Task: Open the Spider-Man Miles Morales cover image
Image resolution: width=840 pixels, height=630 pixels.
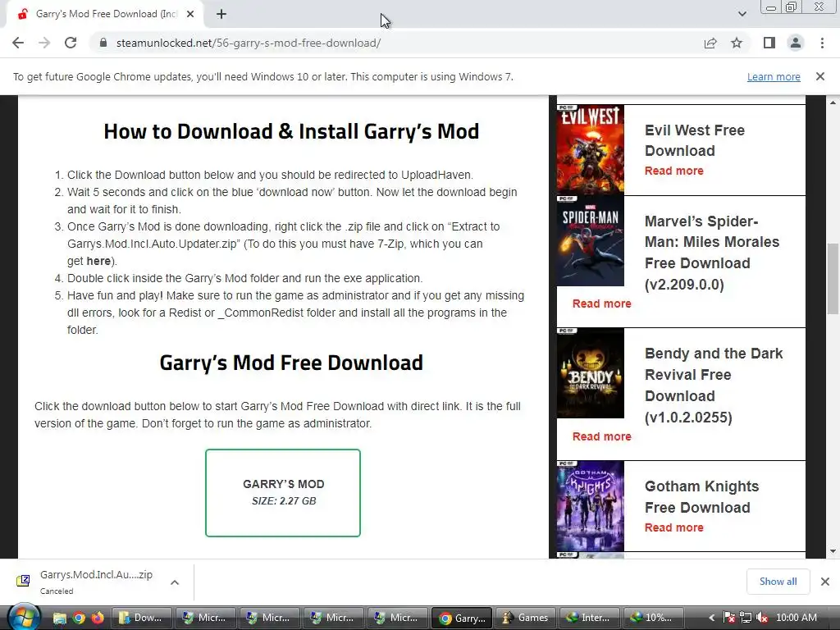Action: pos(591,240)
